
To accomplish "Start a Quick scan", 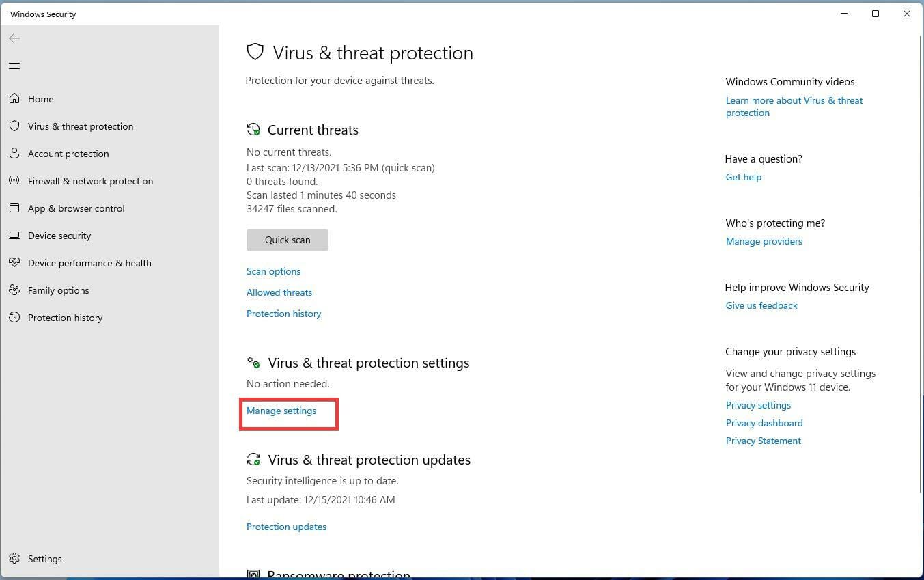I will 288,240.
